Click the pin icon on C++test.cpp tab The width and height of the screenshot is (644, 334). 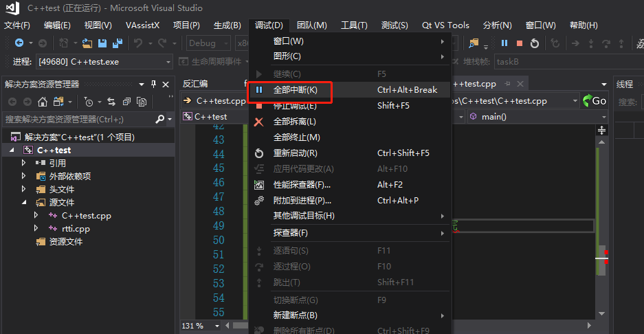[508, 84]
